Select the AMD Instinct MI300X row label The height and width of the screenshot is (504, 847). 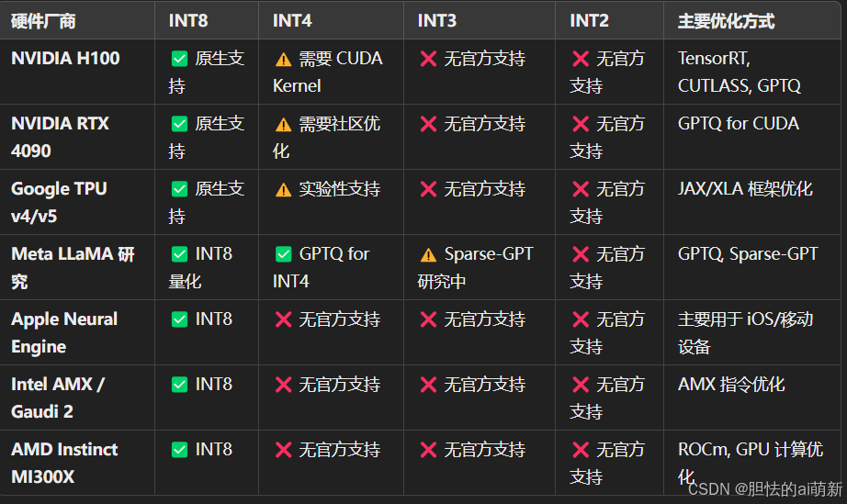(64, 463)
